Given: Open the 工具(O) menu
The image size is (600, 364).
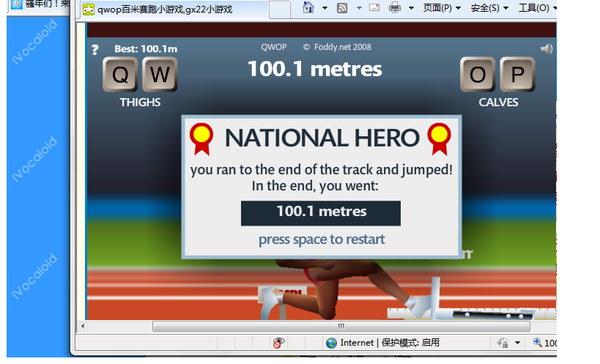Looking at the screenshot, I should tap(537, 8).
